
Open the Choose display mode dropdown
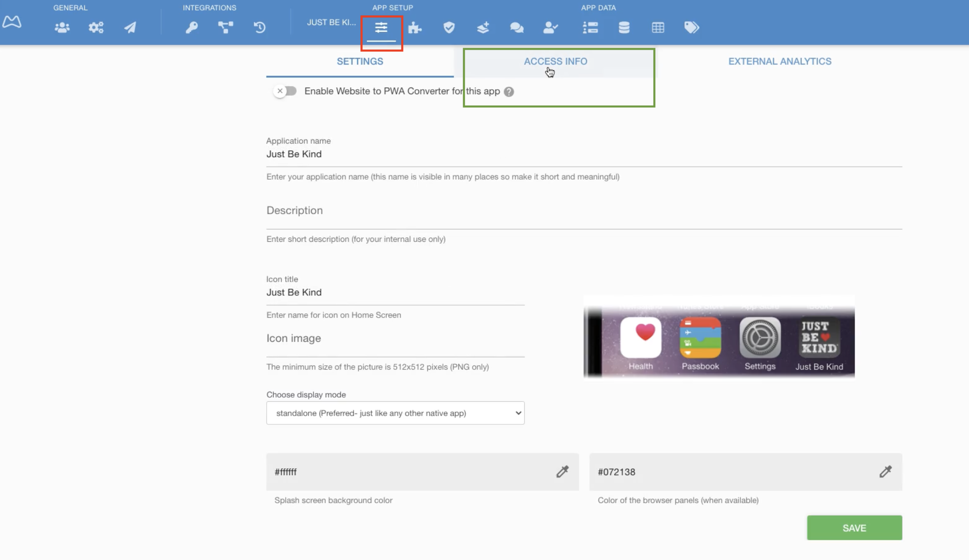tap(395, 413)
